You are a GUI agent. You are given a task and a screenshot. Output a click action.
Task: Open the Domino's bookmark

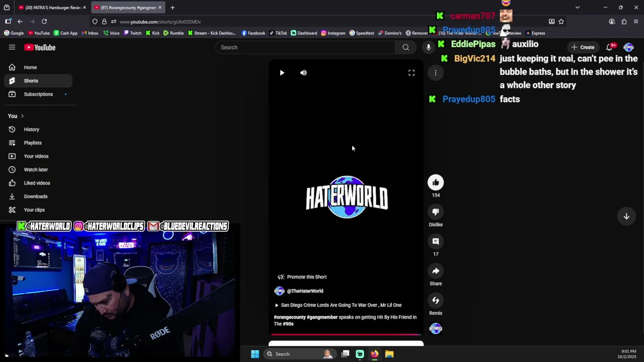click(x=390, y=33)
